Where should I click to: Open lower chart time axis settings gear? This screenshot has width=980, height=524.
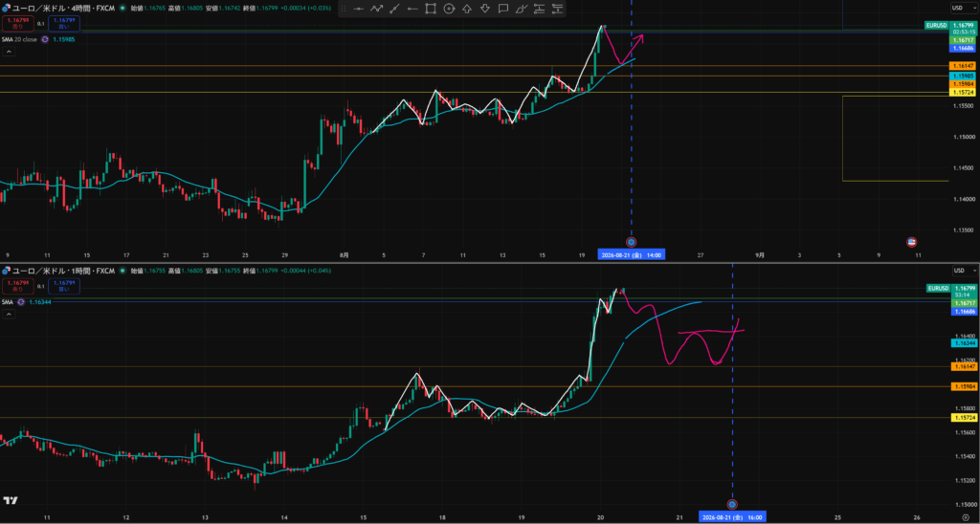(965, 517)
